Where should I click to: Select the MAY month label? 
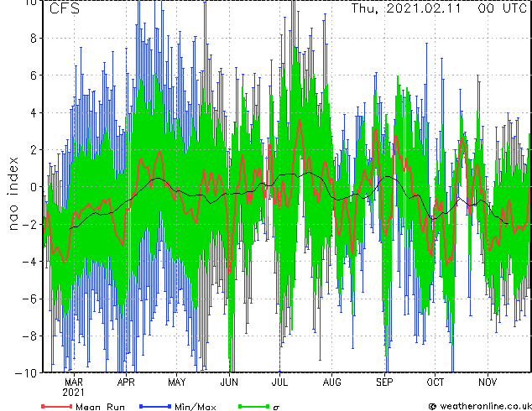click(177, 382)
